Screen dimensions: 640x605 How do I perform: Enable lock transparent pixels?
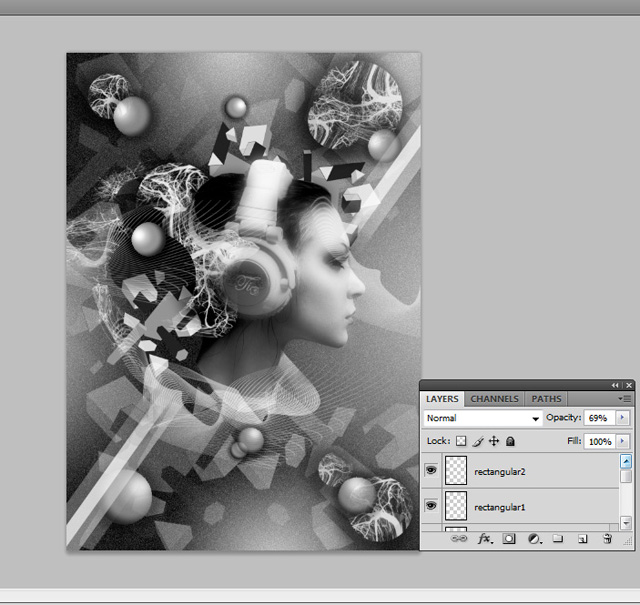[x=461, y=440]
